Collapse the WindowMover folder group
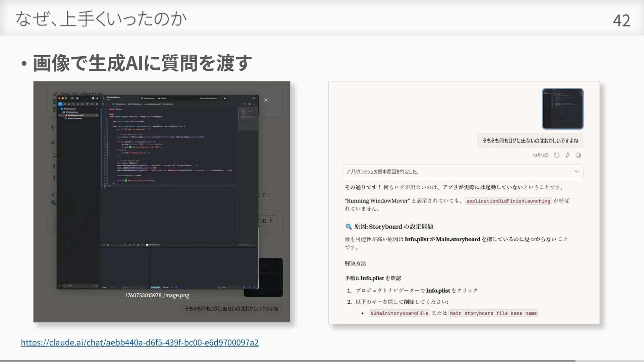This screenshot has height=362, width=644. 61,112
